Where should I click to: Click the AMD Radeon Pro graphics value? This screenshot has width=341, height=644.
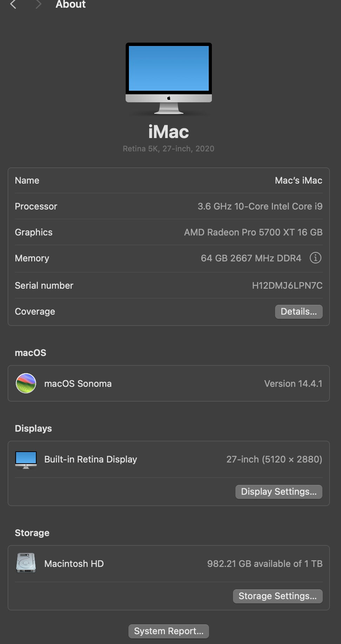[x=253, y=232]
